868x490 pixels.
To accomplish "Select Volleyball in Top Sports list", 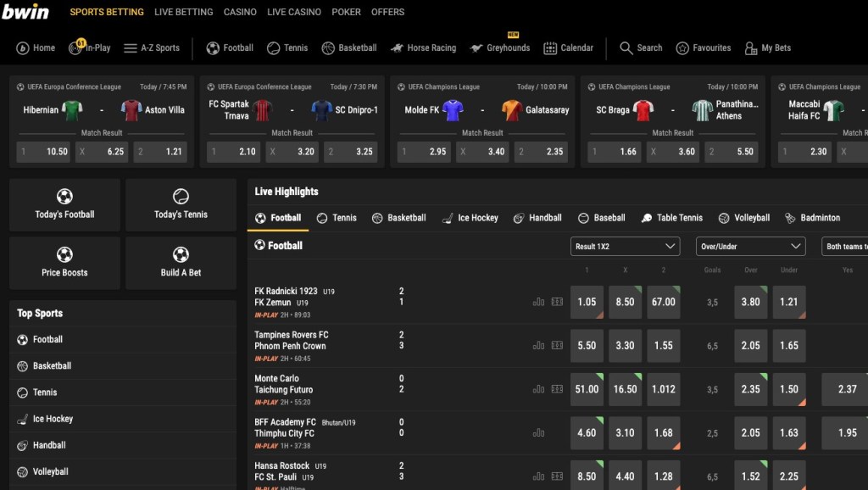I will pyautogui.click(x=123, y=471).
